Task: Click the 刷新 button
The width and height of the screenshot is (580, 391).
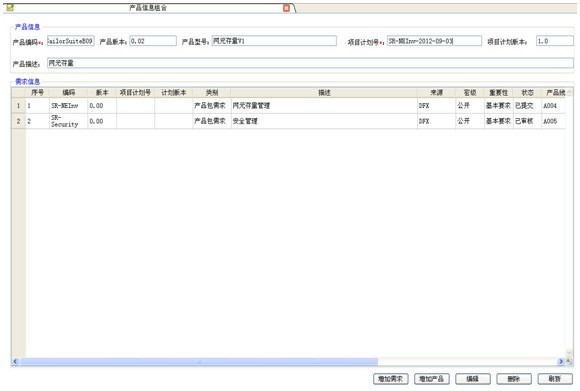Action: 555,379
